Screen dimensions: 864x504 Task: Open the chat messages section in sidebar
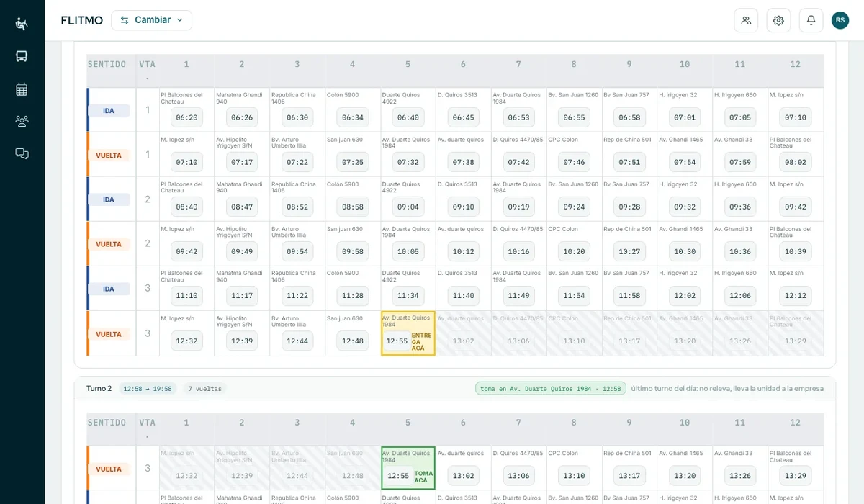[x=22, y=153]
